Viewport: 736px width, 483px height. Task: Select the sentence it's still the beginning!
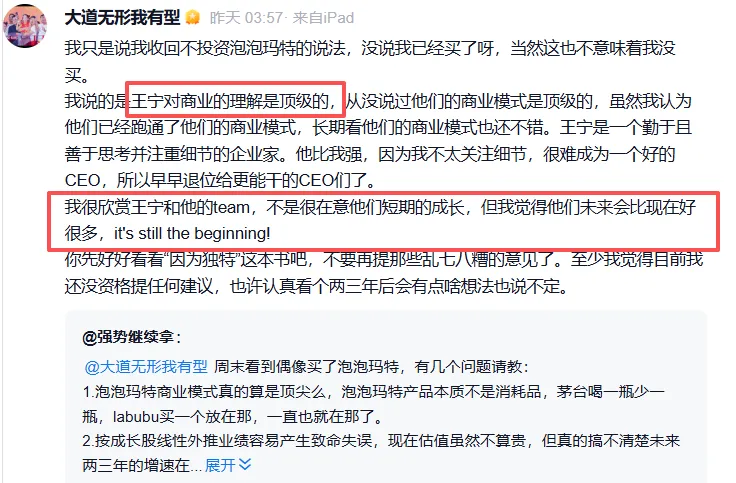(x=192, y=233)
